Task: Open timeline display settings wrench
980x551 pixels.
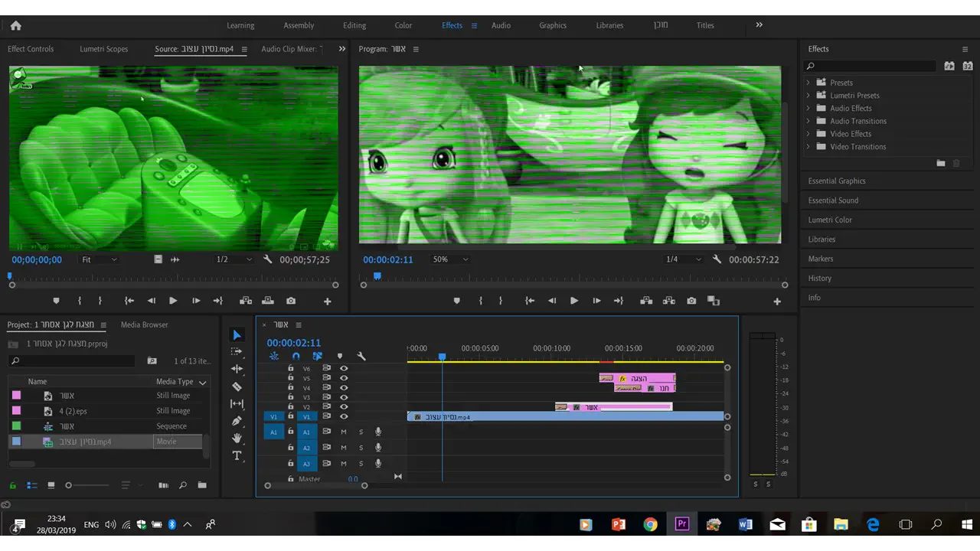Action: point(361,357)
